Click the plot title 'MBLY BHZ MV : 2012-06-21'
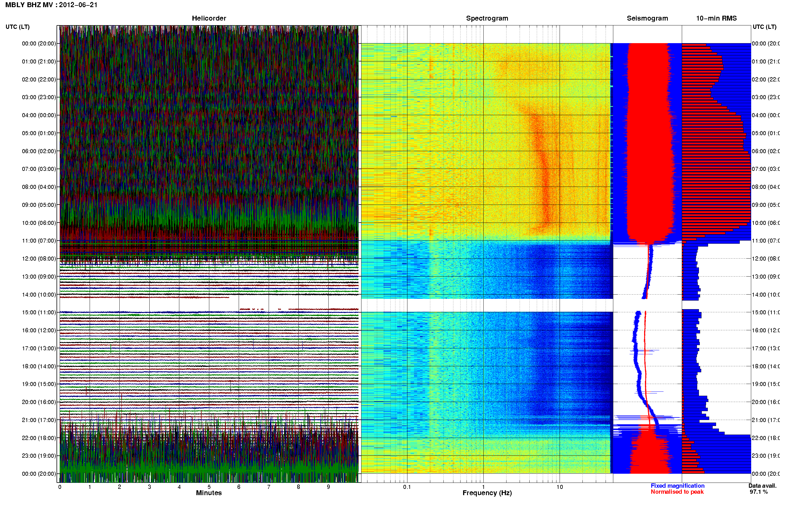 pos(51,5)
